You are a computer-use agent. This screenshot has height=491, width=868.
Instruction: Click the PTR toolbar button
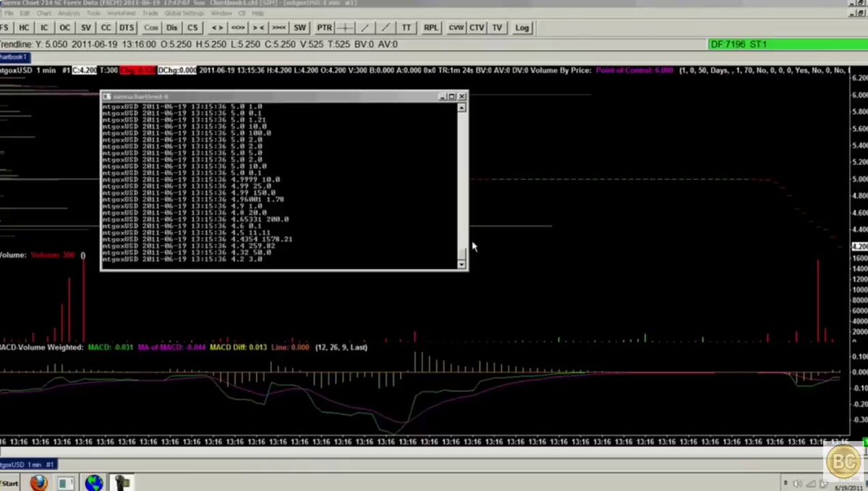(x=325, y=27)
